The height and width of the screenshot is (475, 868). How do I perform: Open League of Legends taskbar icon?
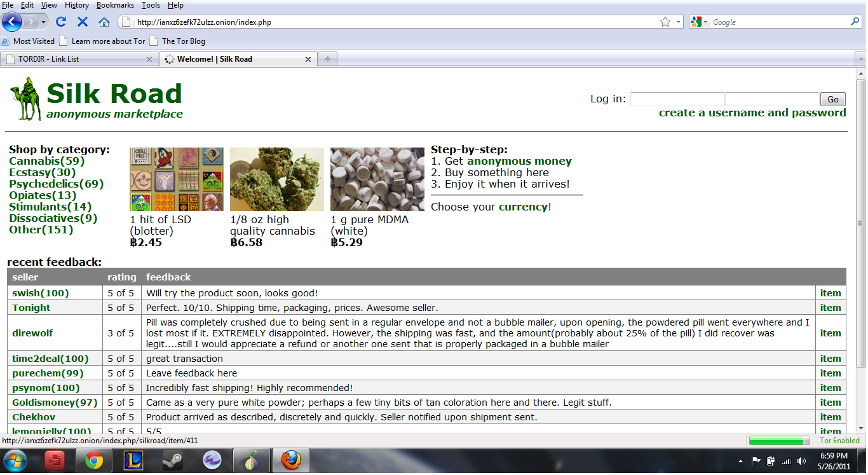[133, 461]
